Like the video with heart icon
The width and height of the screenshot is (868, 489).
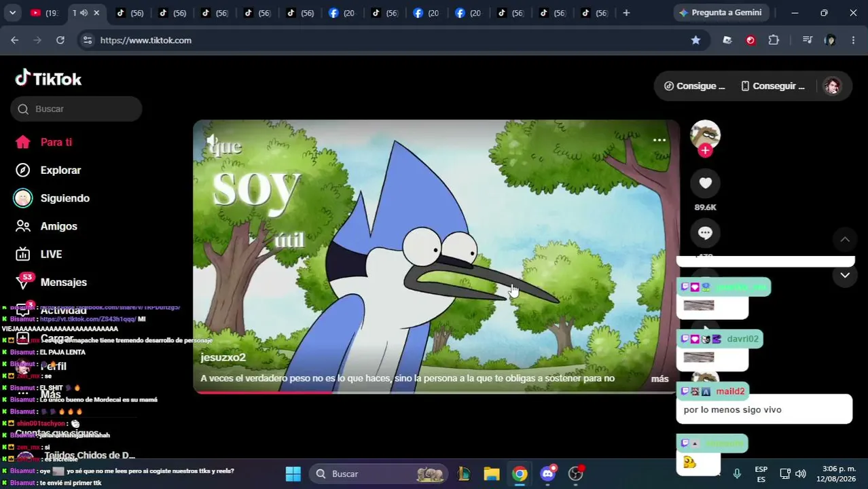click(705, 183)
